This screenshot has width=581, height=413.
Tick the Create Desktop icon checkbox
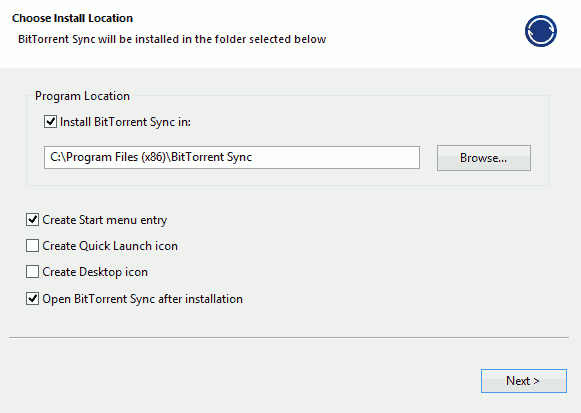pyautogui.click(x=32, y=272)
